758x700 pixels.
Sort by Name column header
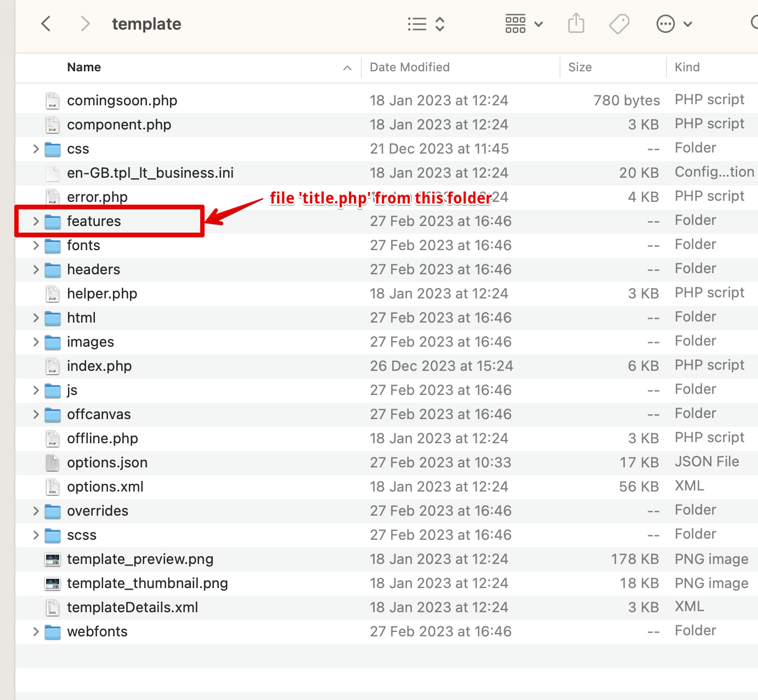(84, 67)
